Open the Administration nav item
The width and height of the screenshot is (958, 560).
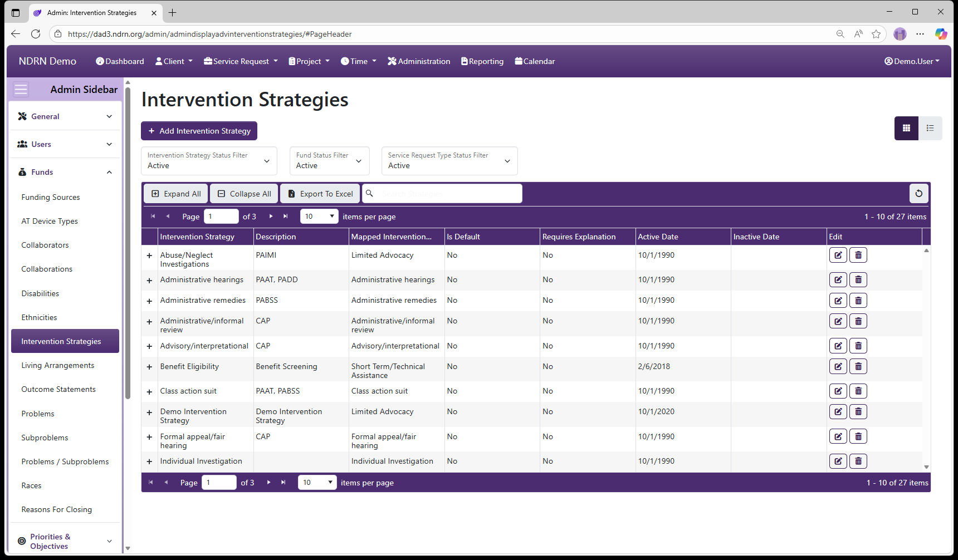[x=419, y=61]
